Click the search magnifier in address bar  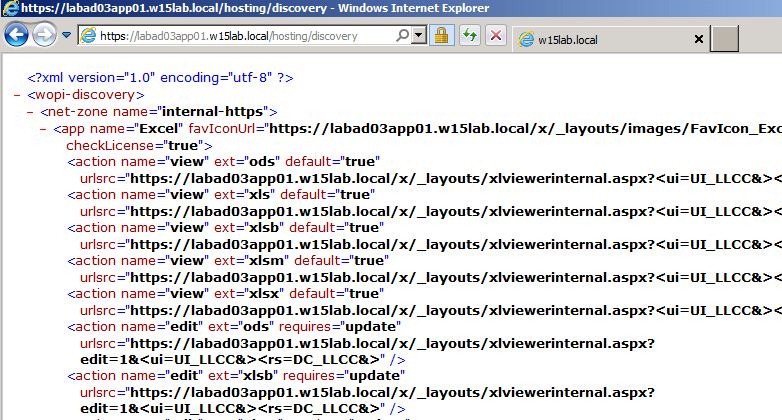402,35
